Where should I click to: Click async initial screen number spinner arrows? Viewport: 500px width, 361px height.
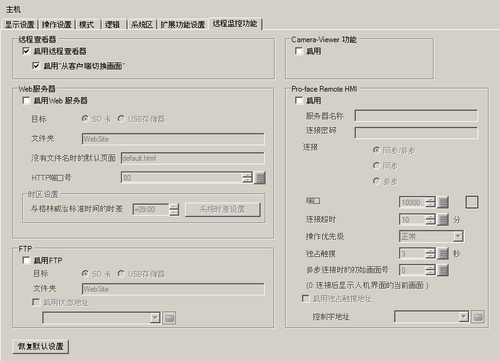[430, 270]
